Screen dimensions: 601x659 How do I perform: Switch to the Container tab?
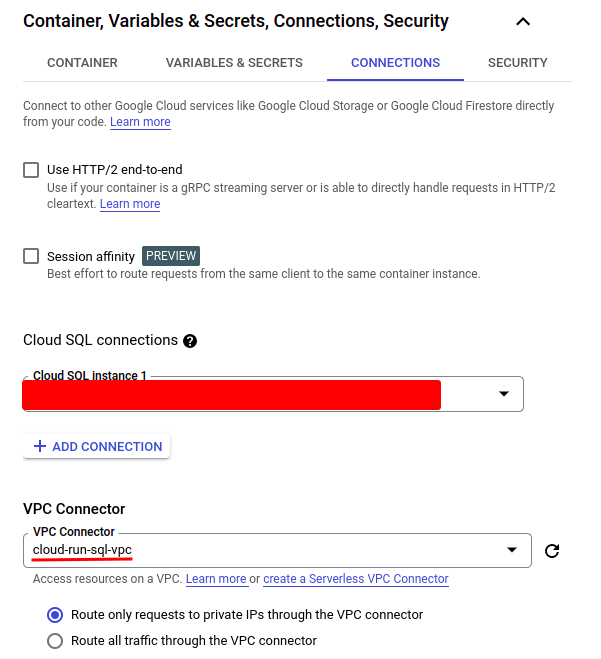(82, 62)
